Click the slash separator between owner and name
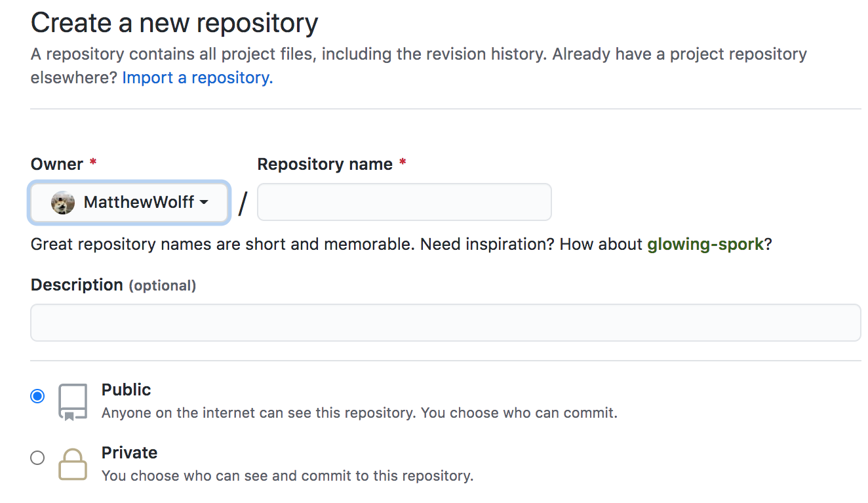The image size is (868, 503). tap(242, 202)
